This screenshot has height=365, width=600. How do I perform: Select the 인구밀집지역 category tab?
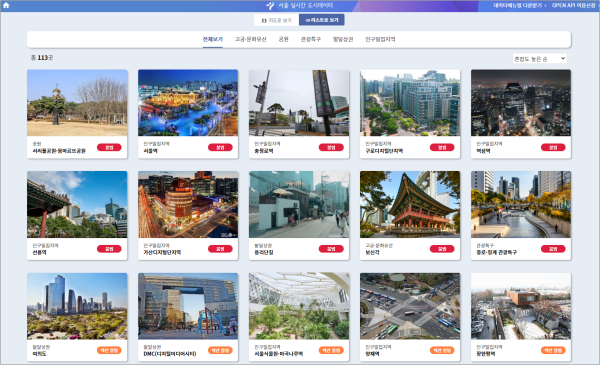point(380,39)
